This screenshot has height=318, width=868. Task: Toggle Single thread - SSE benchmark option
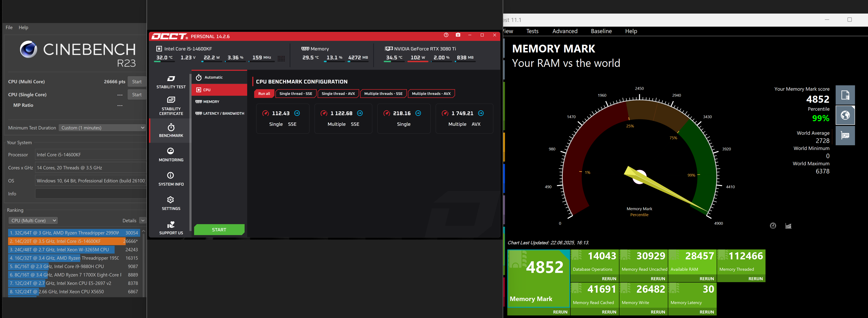point(296,94)
